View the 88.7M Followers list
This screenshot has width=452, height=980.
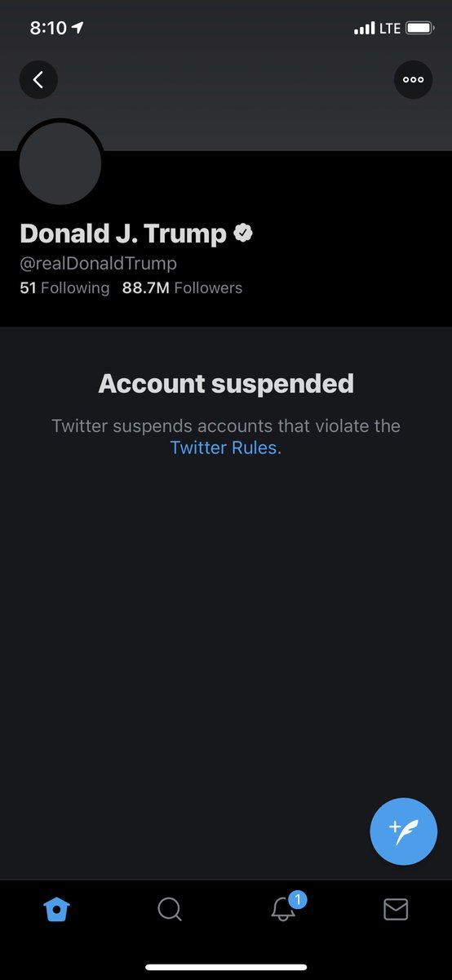[x=182, y=287]
